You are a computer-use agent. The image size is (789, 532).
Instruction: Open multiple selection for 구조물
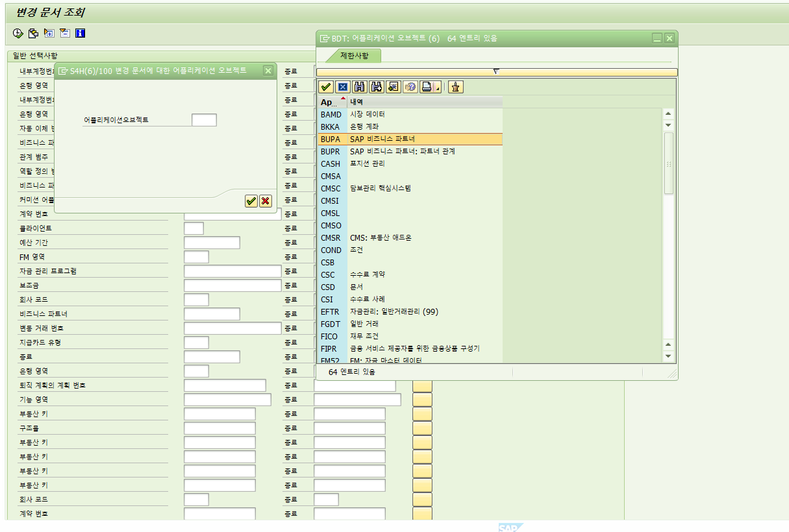[423, 428]
